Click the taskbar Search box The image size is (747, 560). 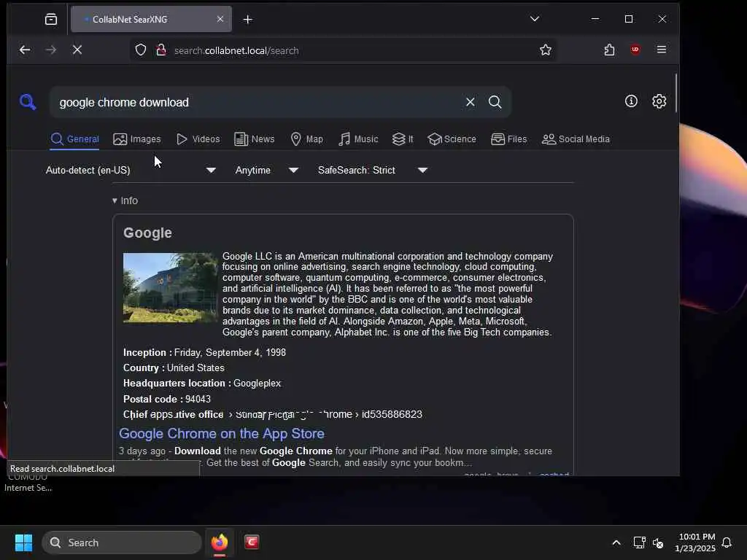tap(122, 542)
